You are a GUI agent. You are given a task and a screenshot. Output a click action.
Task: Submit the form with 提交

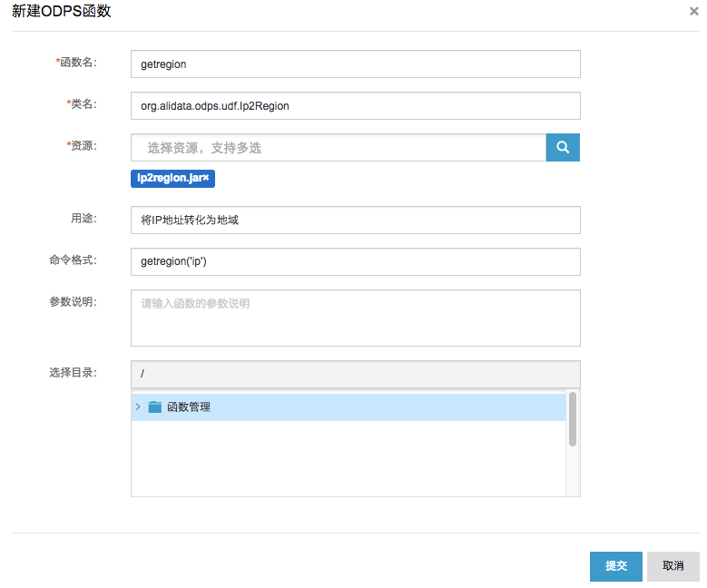[616, 566]
